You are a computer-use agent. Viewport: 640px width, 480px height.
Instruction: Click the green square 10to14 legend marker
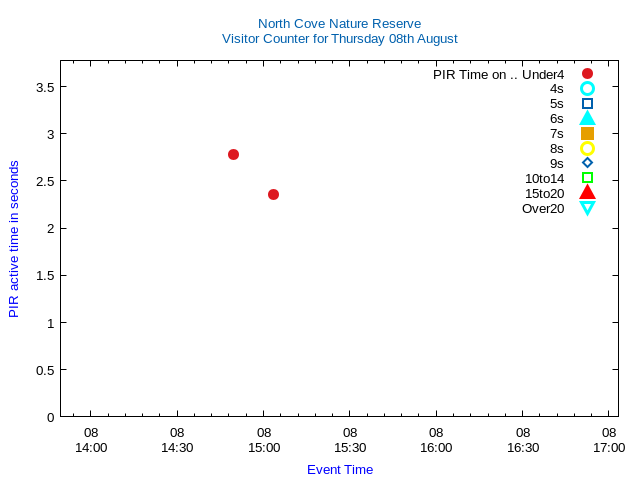coord(587,178)
